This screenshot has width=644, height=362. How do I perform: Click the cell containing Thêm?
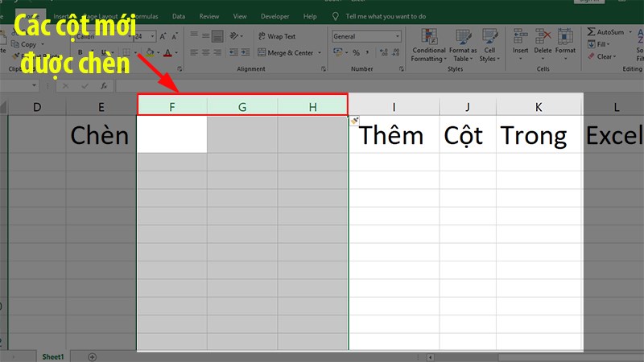pos(394,134)
